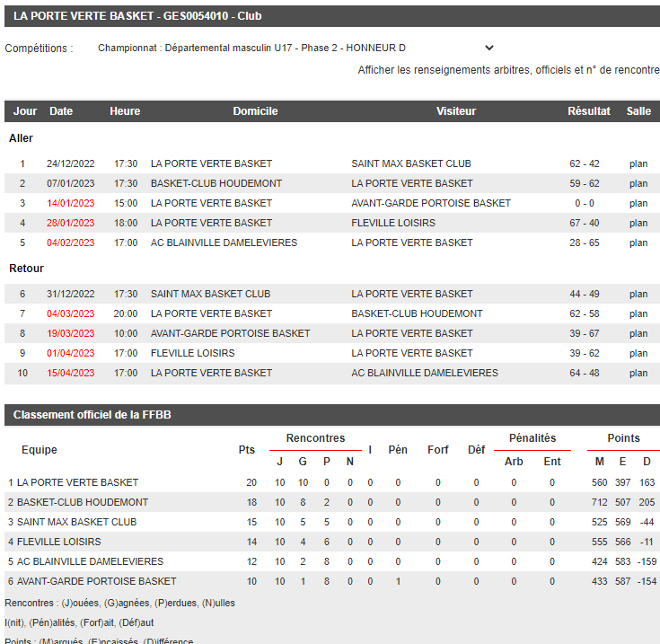
Task: Click '2 BASKET-CLUB HOUDEMONT' in standings
Action: click(78, 503)
